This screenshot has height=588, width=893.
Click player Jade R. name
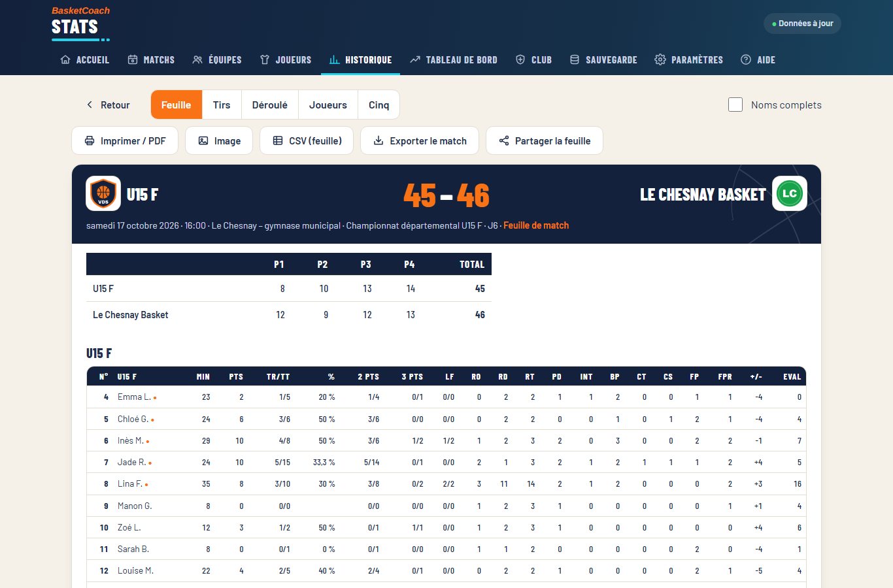131,462
